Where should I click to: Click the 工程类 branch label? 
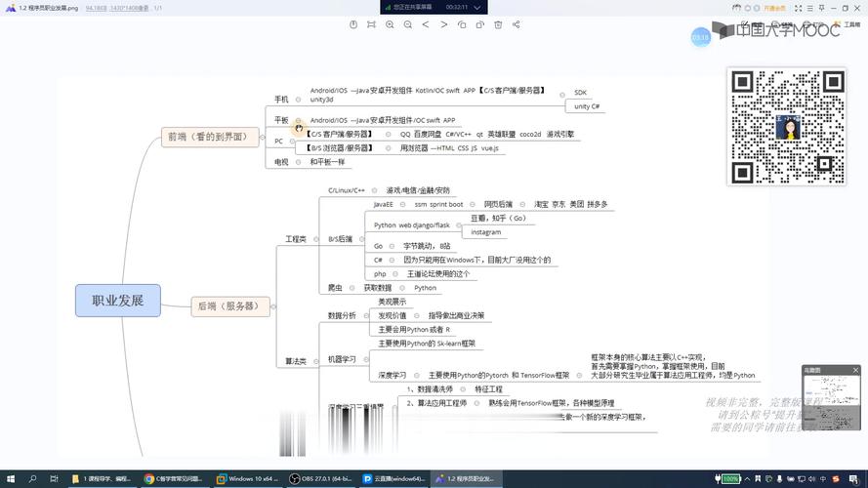click(296, 239)
